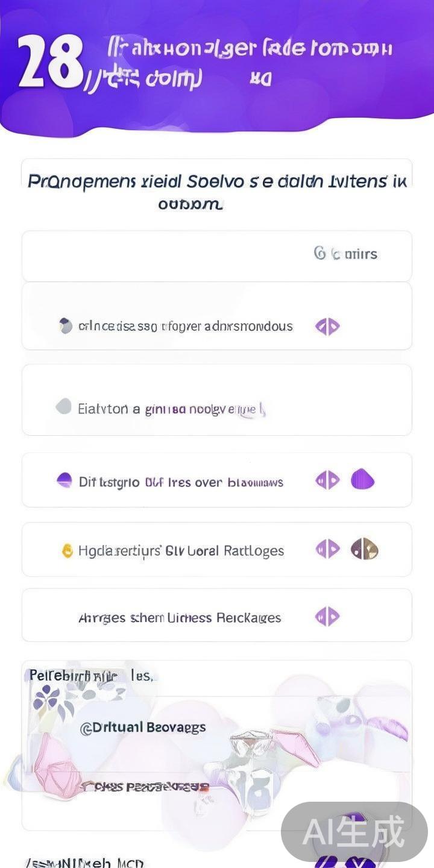Image resolution: width=434 pixels, height=868 pixels.
Task: Click the Pckes Pezaekeages text link
Action: (146, 787)
